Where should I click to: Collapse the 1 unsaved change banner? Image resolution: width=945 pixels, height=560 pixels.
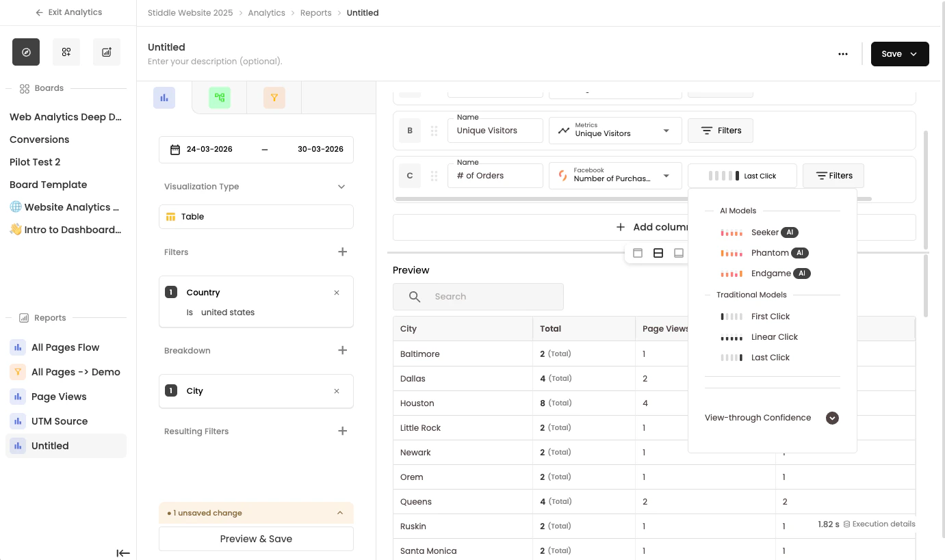click(340, 513)
